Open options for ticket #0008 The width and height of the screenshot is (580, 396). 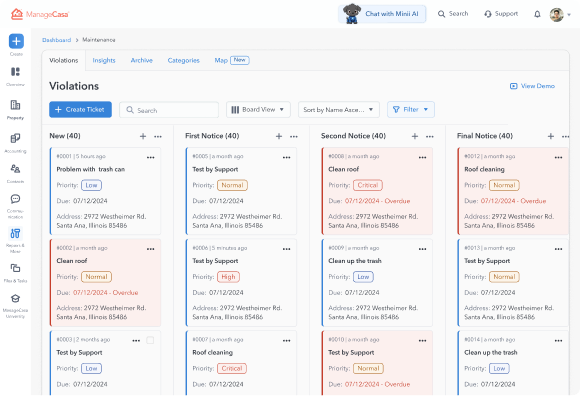tap(422, 158)
